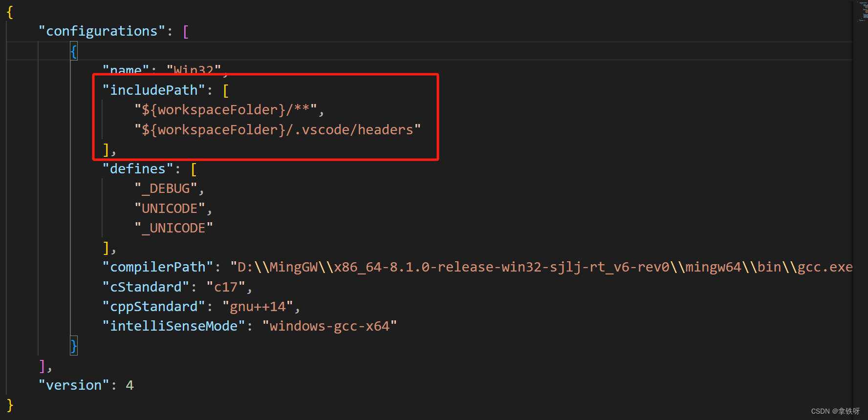This screenshot has height=420, width=868.
Task: Click the highlighted closing brace of configuration object
Action: 74,346
